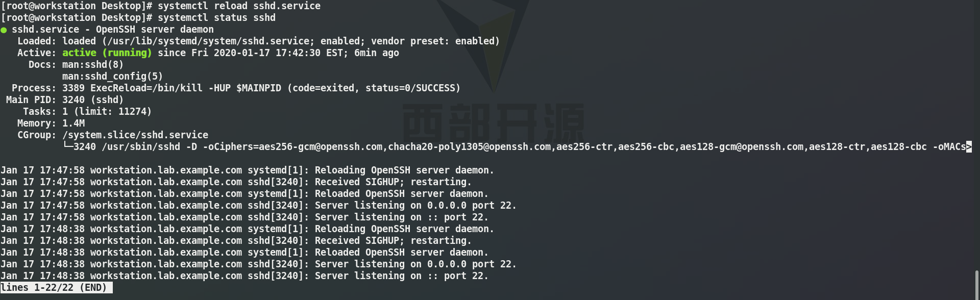The width and height of the screenshot is (980, 300).
Task: Click the man:sshd_config(5) docs reference
Action: pos(112,77)
